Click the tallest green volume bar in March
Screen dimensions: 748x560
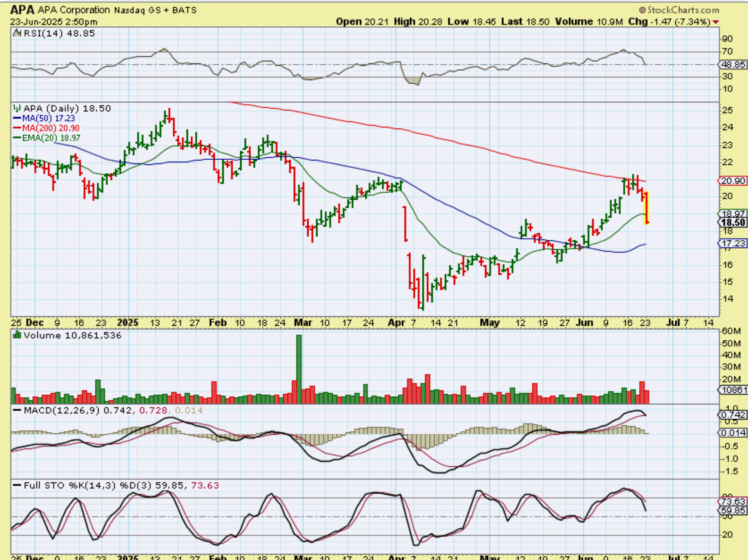(299, 369)
